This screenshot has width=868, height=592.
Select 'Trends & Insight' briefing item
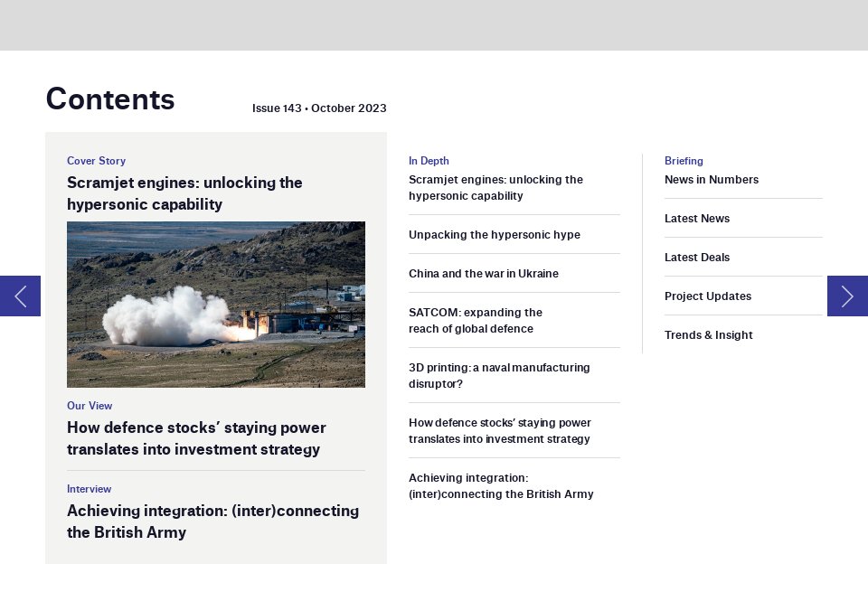click(x=709, y=335)
